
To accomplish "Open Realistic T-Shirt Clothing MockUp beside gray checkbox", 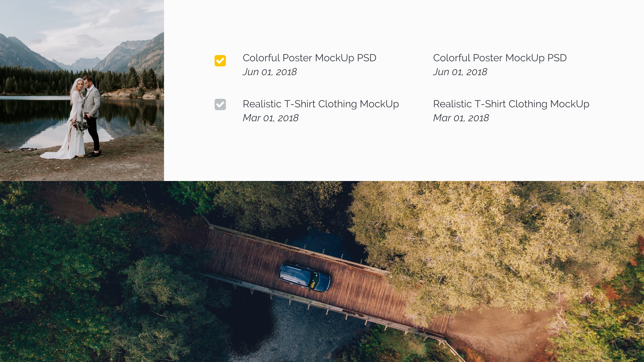I will click(321, 104).
